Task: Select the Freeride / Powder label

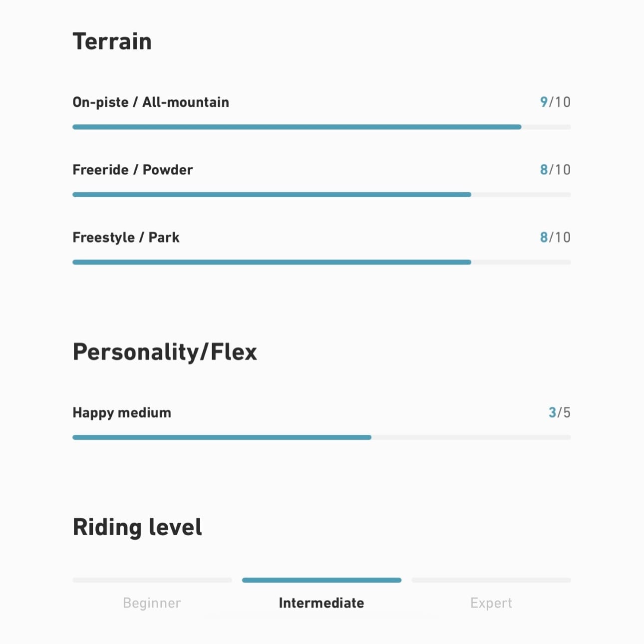Action: 132,170
